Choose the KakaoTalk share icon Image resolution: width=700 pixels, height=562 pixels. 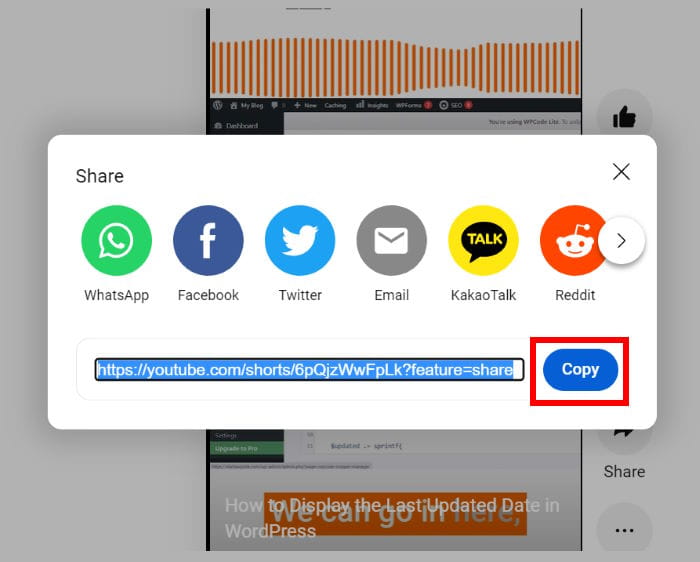(483, 241)
